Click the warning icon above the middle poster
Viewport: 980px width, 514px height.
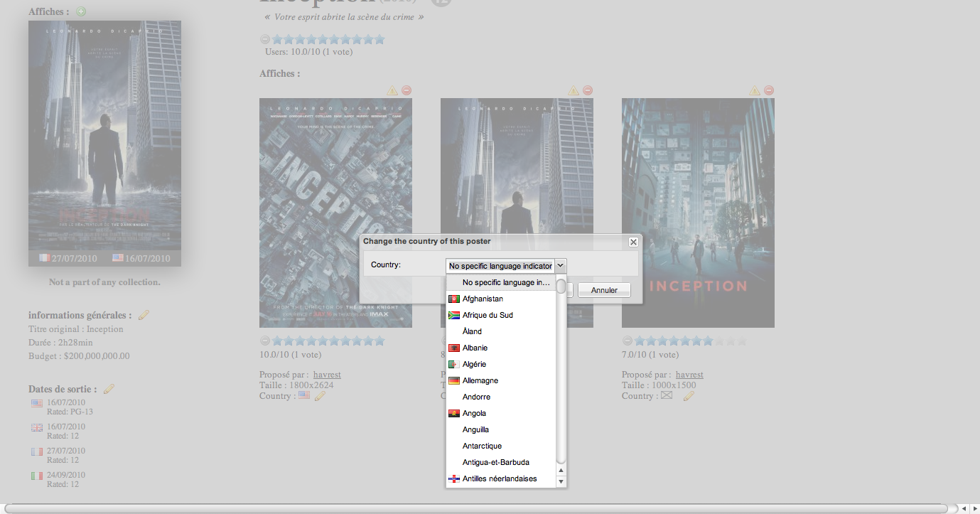[x=574, y=90]
